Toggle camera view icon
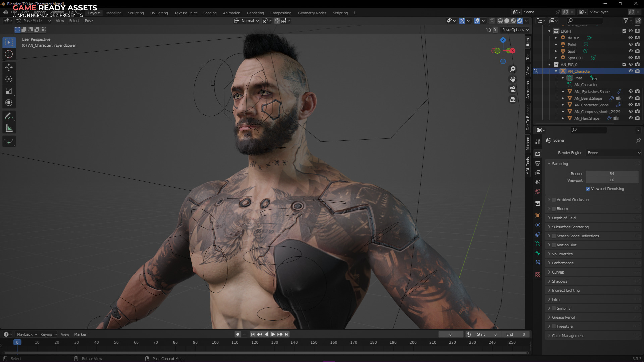The width and height of the screenshot is (644, 362). [513, 89]
